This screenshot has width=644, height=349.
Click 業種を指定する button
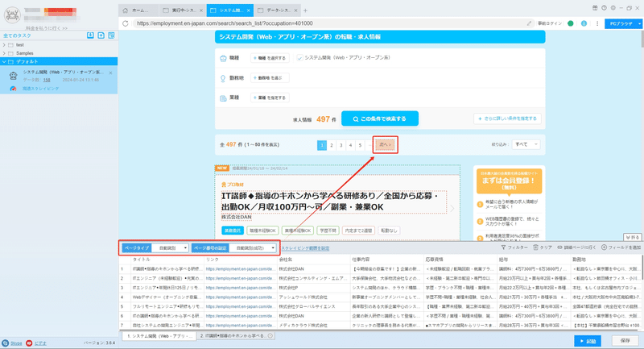pyautogui.click(x=270, y=98)
